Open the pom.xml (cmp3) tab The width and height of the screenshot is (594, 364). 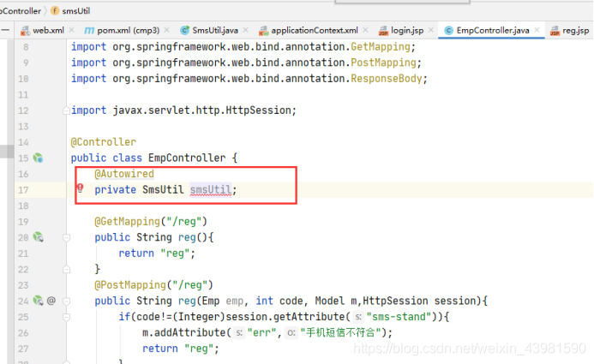[128, 30]
